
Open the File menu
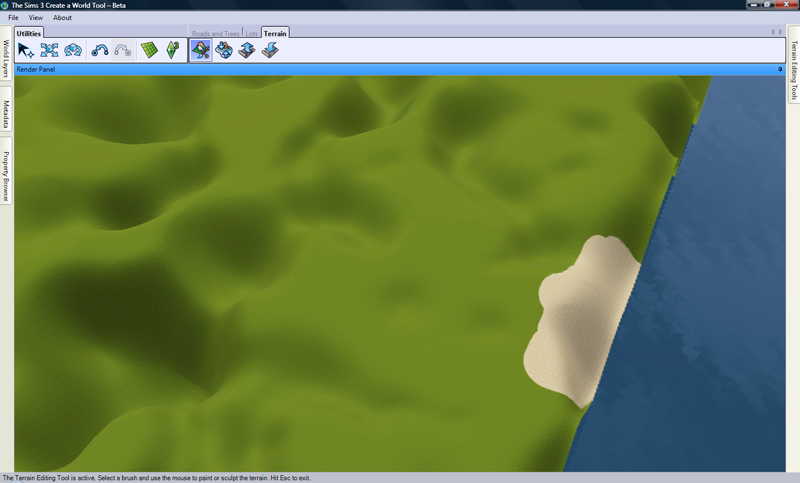coord(13,17)
